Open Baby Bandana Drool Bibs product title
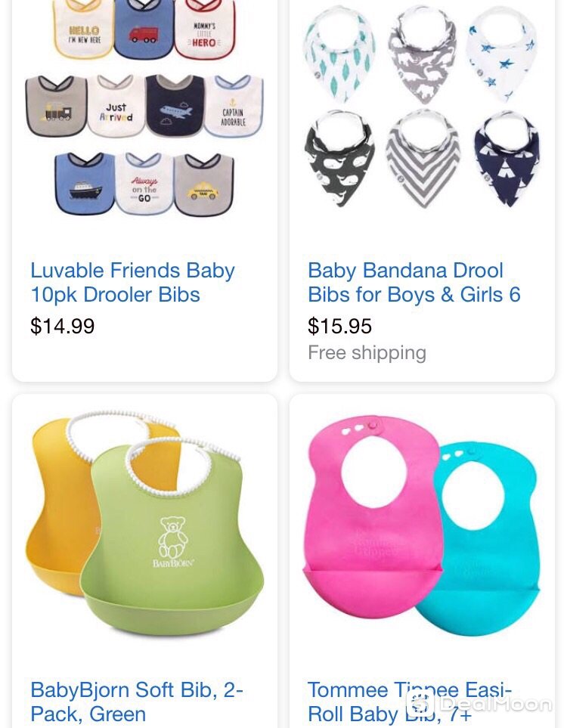This screenshot has width=567, height=728. click(x=414, y=282)
